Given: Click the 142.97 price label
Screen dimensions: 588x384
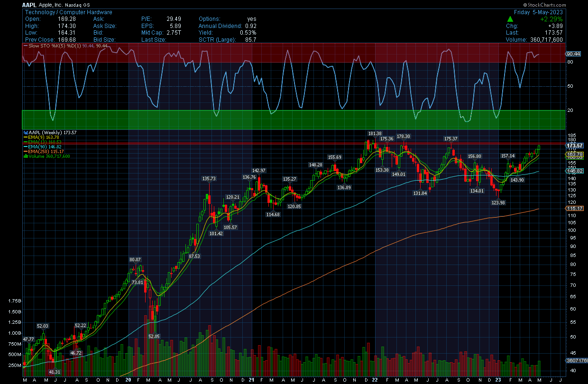Looking at the screenshot, I should [x=259, y=171].
